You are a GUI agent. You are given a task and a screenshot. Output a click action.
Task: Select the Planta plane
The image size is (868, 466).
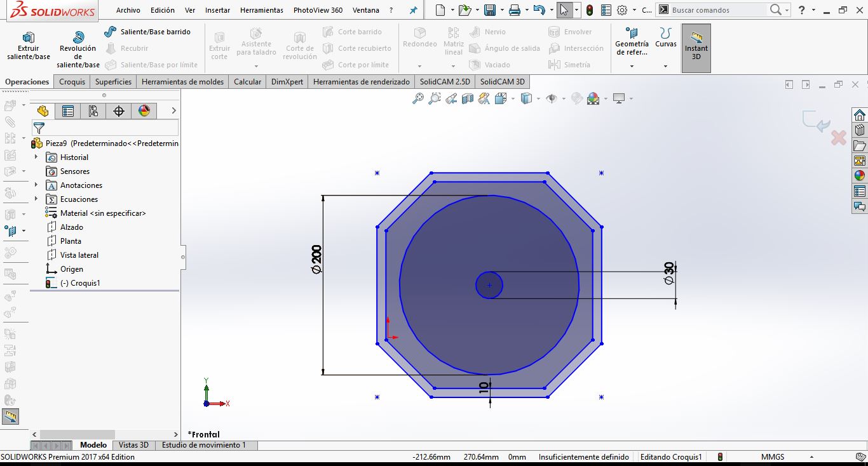pyautogui.click(x=70, y=241)
